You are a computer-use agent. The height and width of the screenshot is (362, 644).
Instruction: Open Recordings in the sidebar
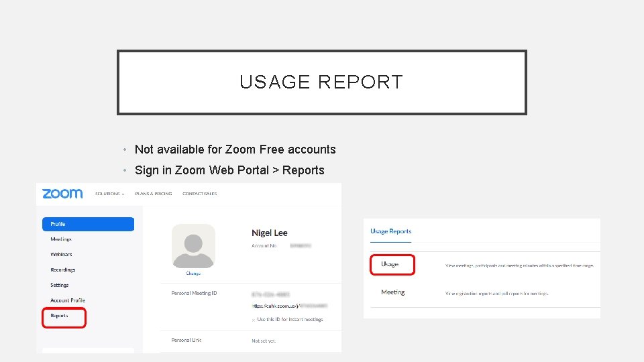click(x=63, y=269)
